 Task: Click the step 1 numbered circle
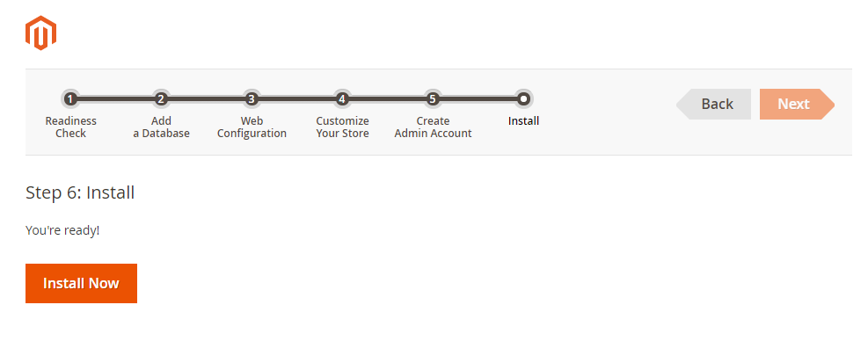(x=70, y=98)
